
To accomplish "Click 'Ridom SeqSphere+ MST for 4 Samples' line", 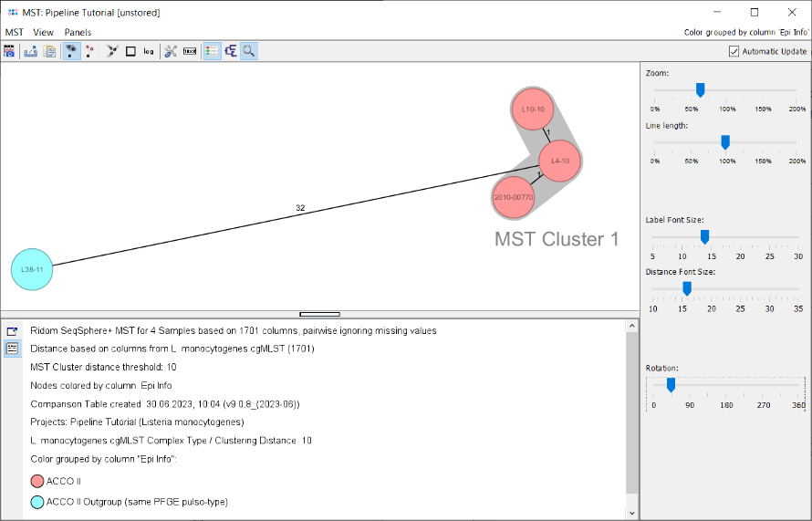I will pos(234,331).
